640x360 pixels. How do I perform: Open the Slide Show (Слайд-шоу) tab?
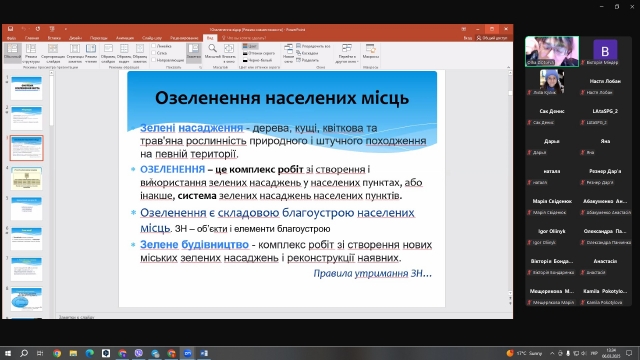pos(152,38)
